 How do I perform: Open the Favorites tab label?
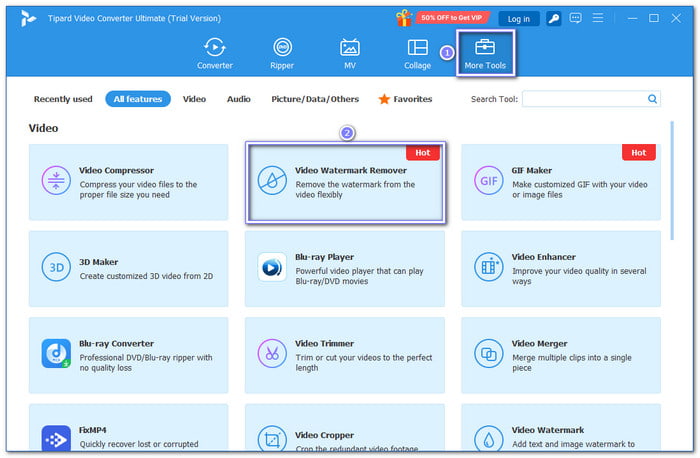(412, 99)
